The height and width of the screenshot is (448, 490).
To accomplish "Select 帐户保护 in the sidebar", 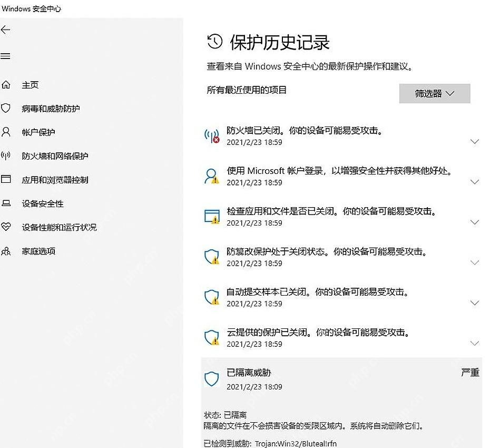I will pos(38,132).
